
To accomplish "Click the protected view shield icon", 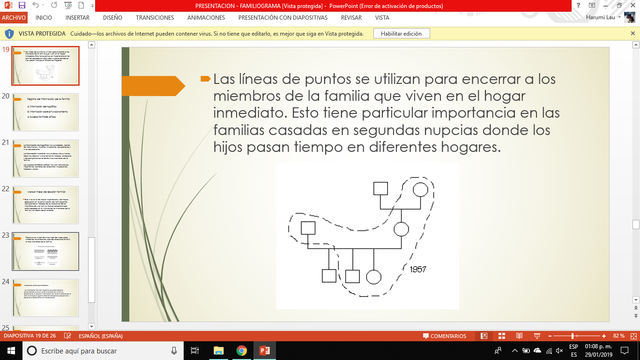I will click(x=9, y=33).
